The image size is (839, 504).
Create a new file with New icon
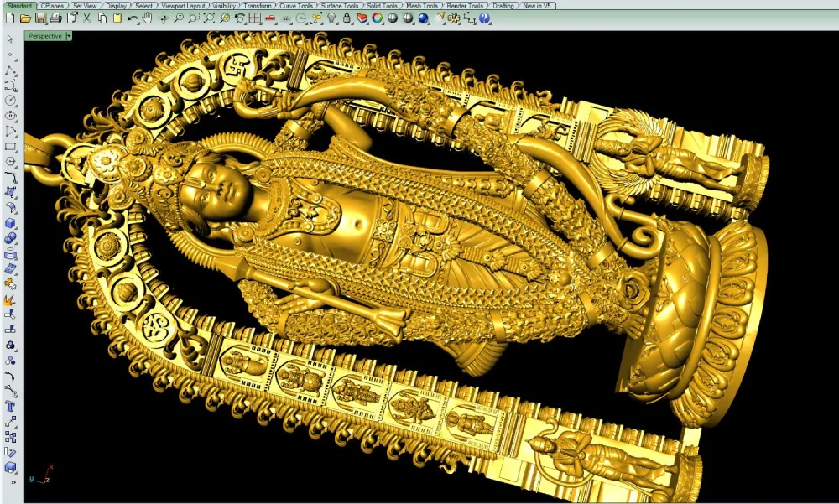point(9,18)
